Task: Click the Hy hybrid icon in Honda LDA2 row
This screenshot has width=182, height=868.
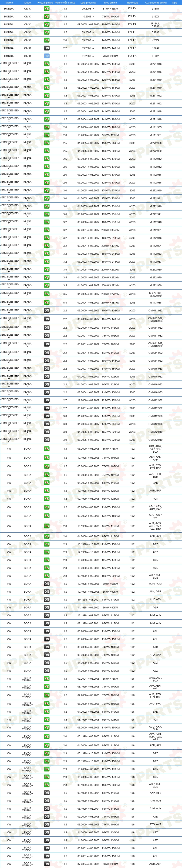Action: [47, 56]
